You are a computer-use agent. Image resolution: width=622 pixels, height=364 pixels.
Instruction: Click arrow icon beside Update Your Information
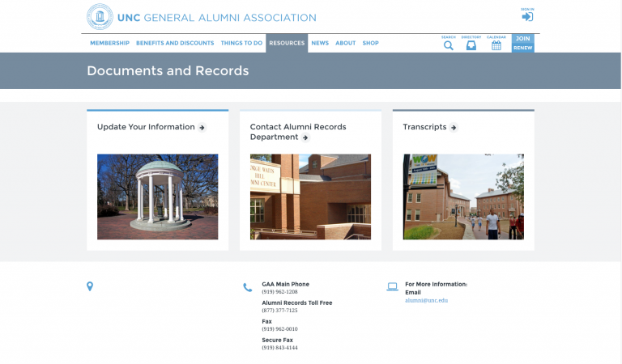coord(202,128)
